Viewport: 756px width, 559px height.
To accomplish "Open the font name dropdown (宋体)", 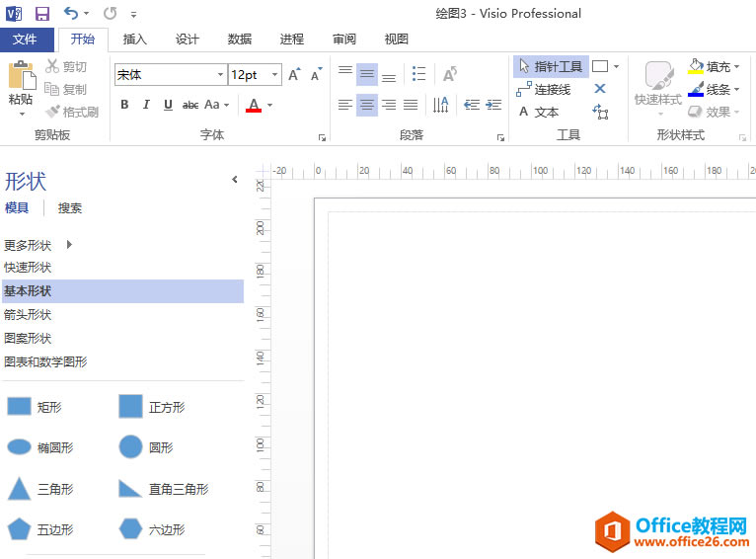I will tap(220, 75).
